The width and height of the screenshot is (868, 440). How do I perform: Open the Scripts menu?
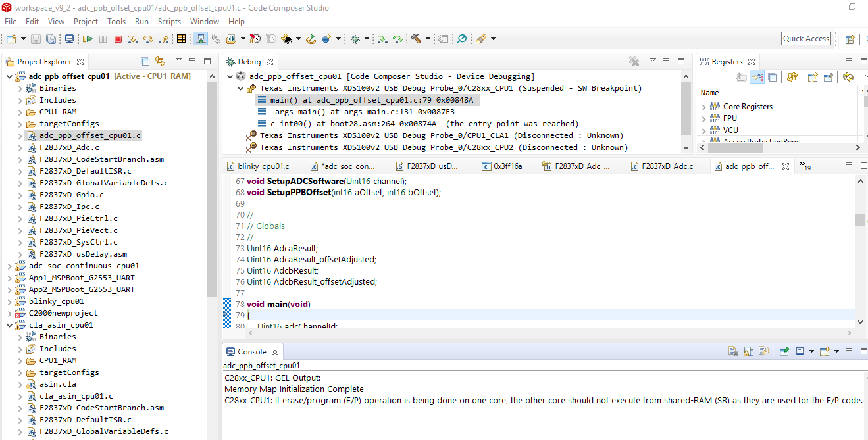(x=169, y=22)
